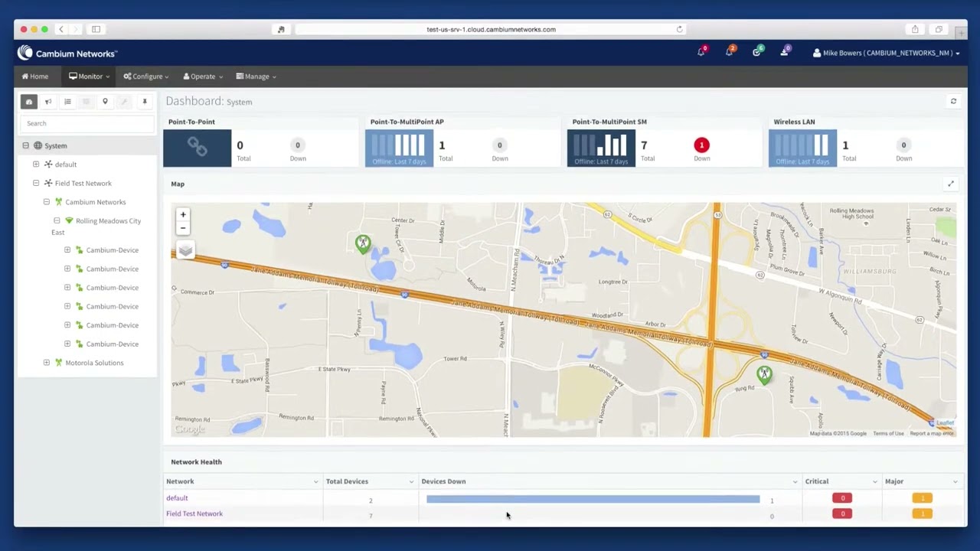Open the Mike Bowers account dropdown

(886, 53)
